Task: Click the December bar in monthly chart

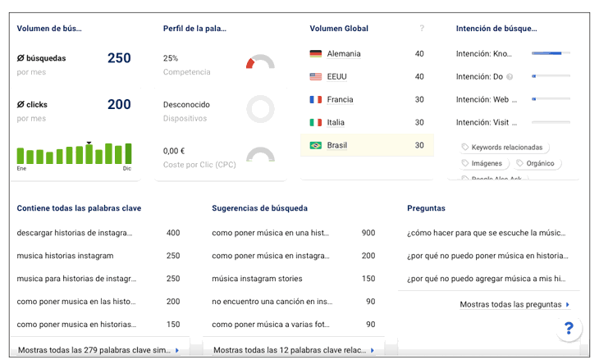Action: coord(128,154)
